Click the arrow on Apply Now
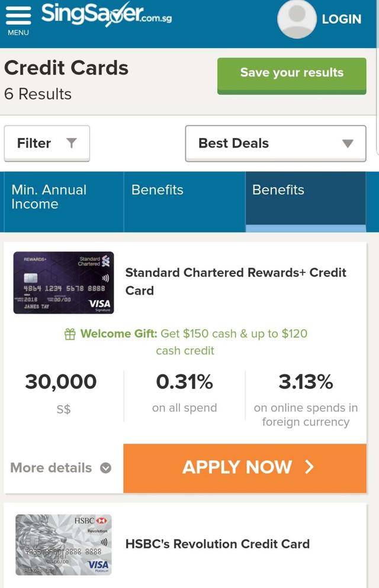The width and height of the screenshot is (379, 588). point(309,467)
